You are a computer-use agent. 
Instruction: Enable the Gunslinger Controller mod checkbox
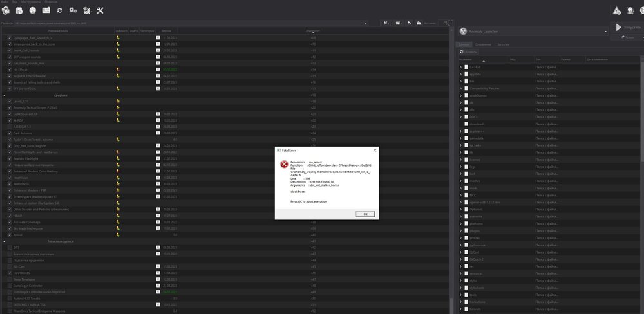click(10, 286)
